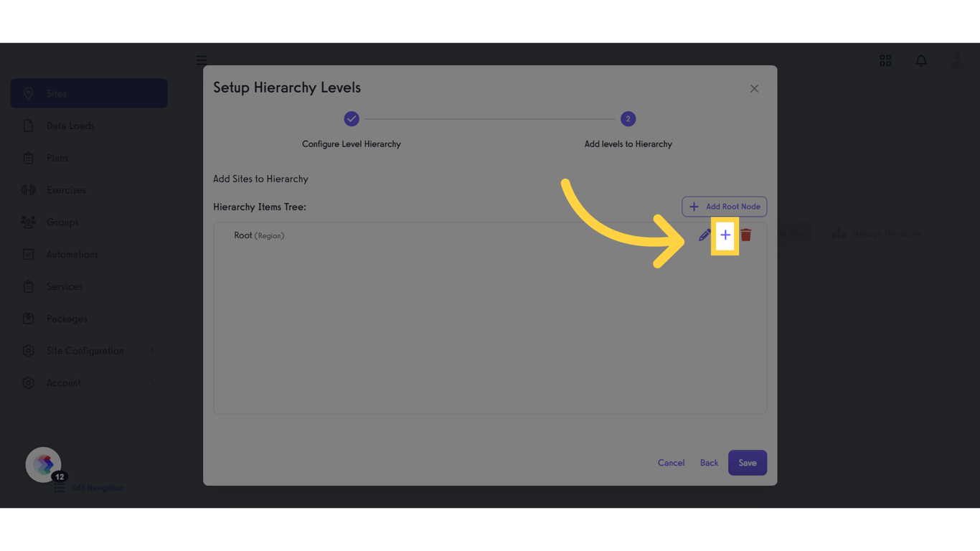Expand the Account submenu chevron
980x551 pixels.
[x=152, y=383]
